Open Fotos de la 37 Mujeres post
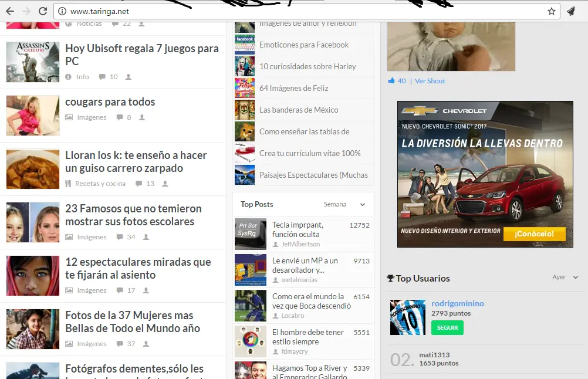The image size is (588, 379). 133,322
